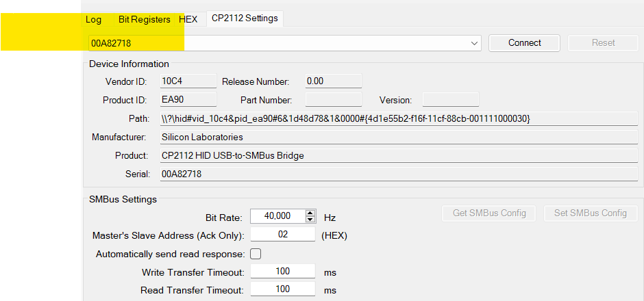Click Get SMBus Config button
Image resolution: width=644 pixels, height=301 pixels.
[489, 213]
